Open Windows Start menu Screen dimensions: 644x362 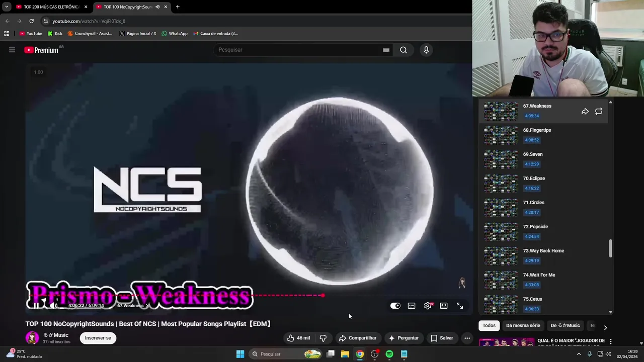240,354
